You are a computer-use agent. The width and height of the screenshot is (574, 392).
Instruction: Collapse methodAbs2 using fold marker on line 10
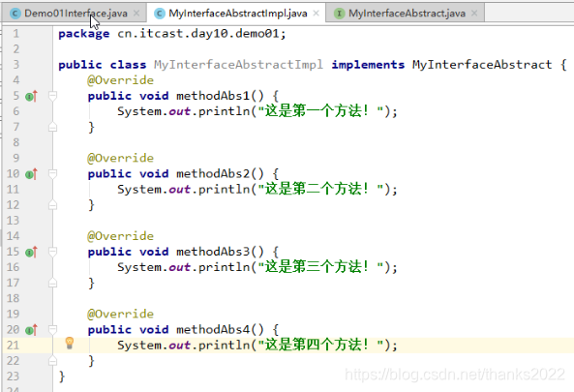click(52, 174)
